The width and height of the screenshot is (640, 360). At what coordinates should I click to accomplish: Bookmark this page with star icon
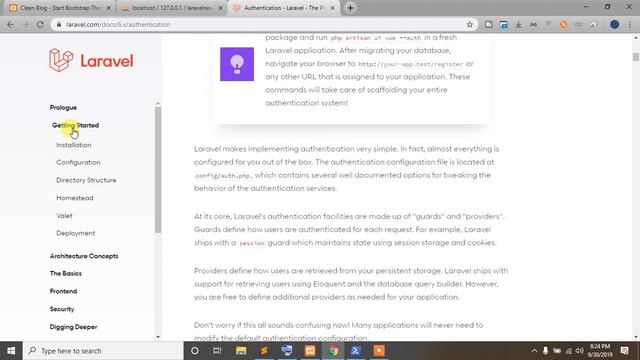pyautogui.click(x=470, y=24)
